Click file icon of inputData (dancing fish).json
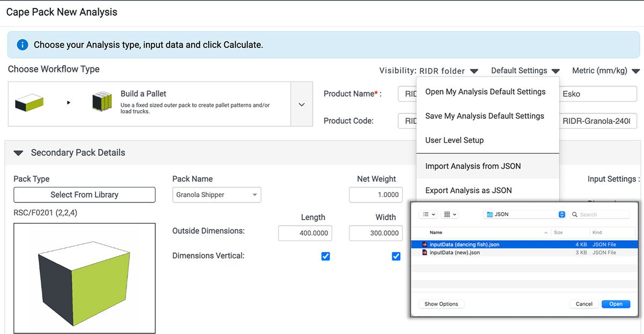 [x=425, y=244]
